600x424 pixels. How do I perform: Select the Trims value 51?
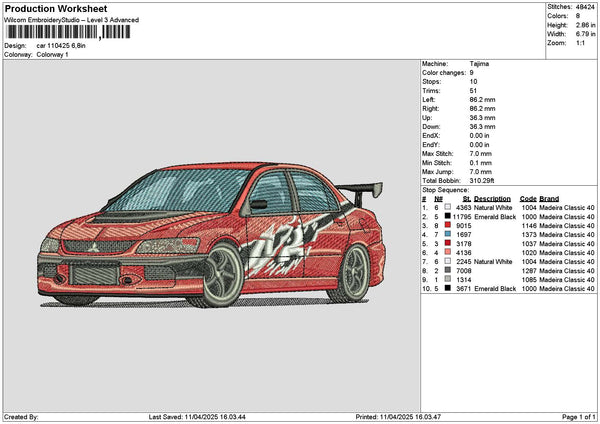(x=473, y=91)
